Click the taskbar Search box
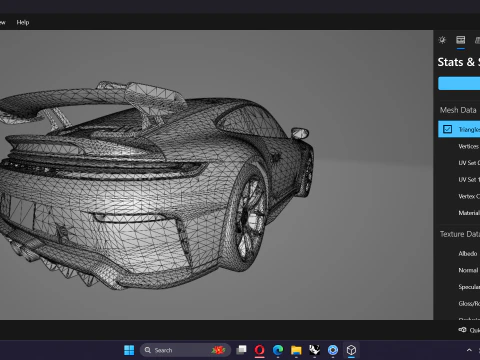 (185, 350)
